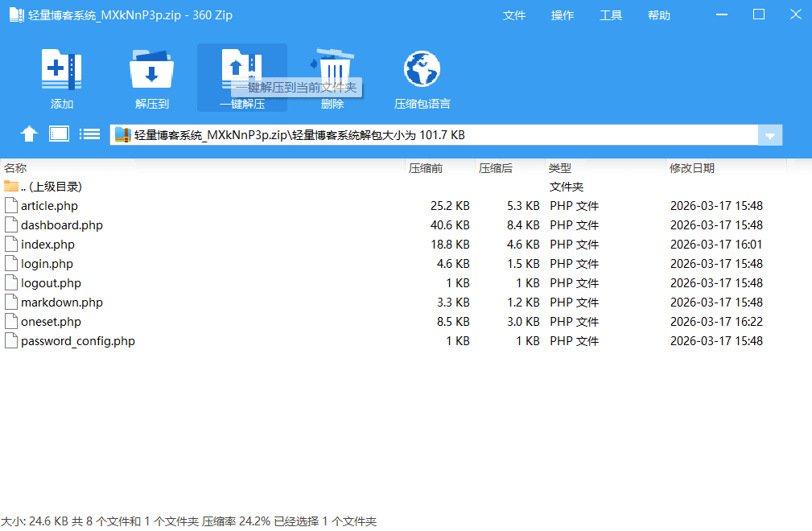Screen dimensions: 812x531
Task: Open the 工具 (Tools) menu
Action: click(611, 14)
